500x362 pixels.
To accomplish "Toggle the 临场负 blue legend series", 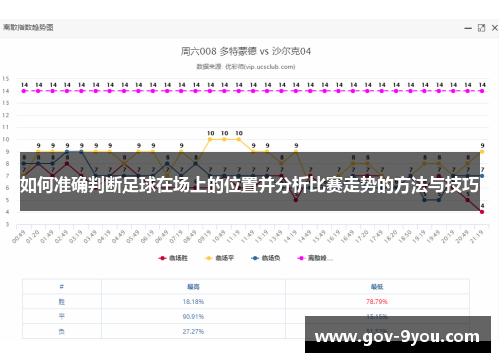I will [x=266, y=258].
